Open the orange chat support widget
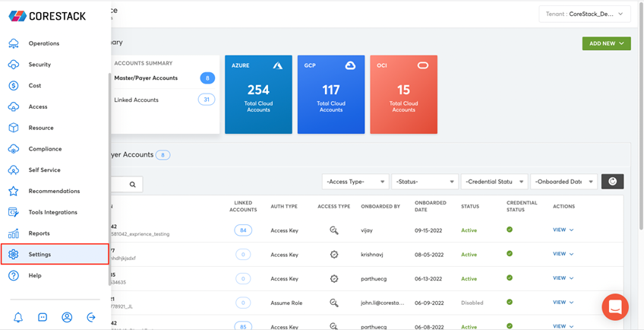The width and height of the screenshot is (644, 330). tap(615, 307)
